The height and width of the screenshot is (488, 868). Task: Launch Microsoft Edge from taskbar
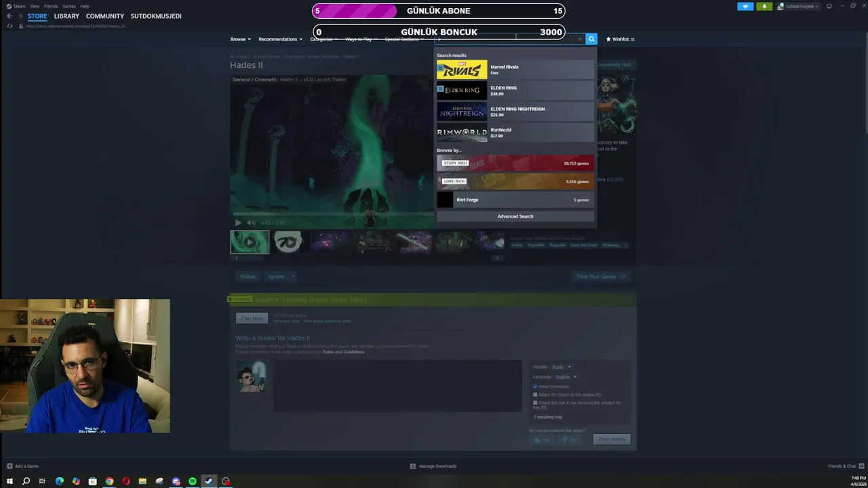(60, 481)
